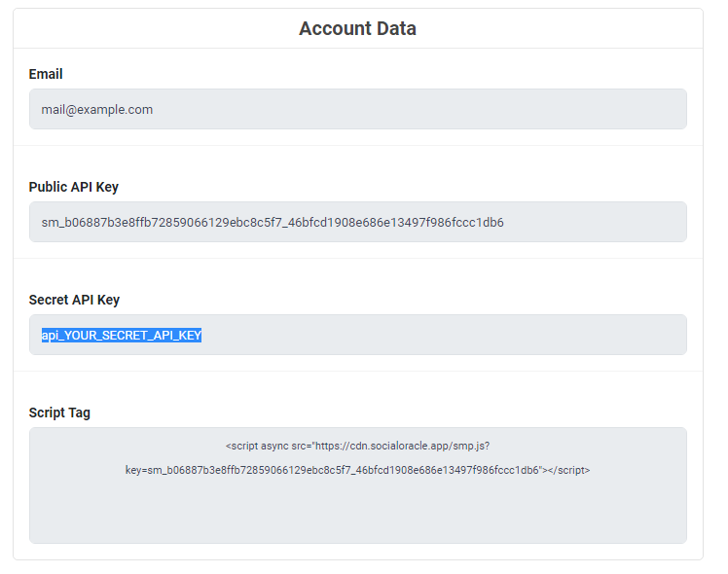Click the Secret API Key label
Screen dimensions: 728x574
click(74, 300)
